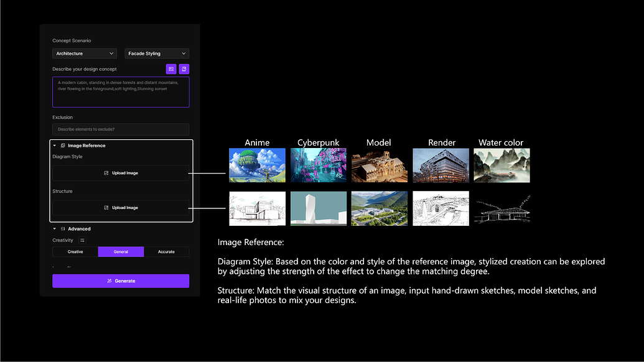Click the Exclusion input field
The image size is (644, 362).
(x=121, y=129)
